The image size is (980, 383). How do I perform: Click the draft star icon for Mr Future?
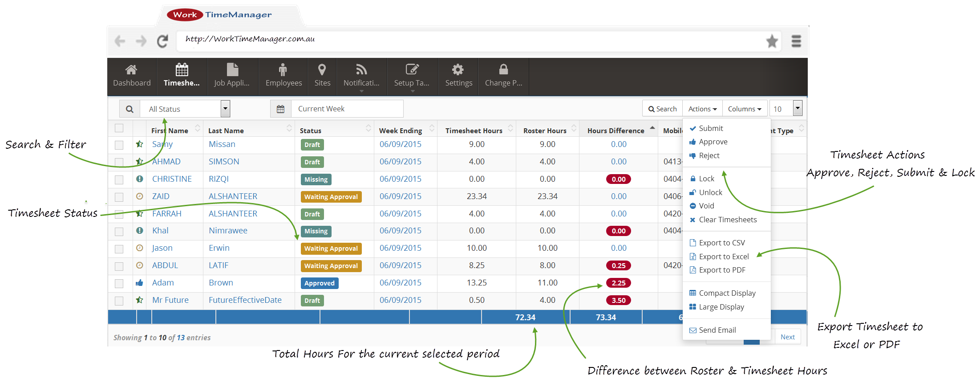(139, 300)
